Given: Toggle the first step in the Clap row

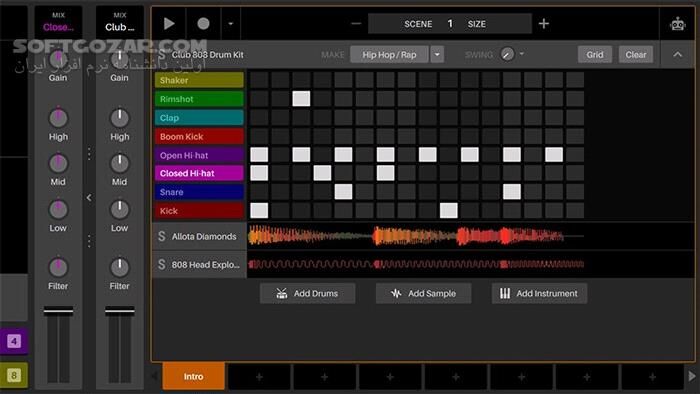Looking at the screenshot, I should pyautogui.click(x=259, y=118).
